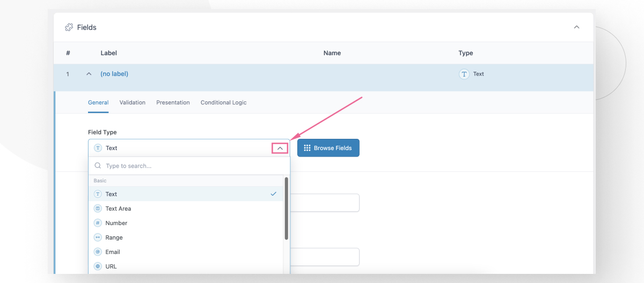
Task: Choose the Number field type
Action: click(x=186, y=223)
